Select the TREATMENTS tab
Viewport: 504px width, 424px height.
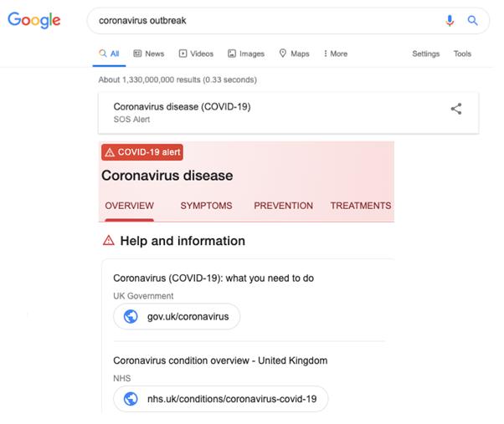coord(360,206)
